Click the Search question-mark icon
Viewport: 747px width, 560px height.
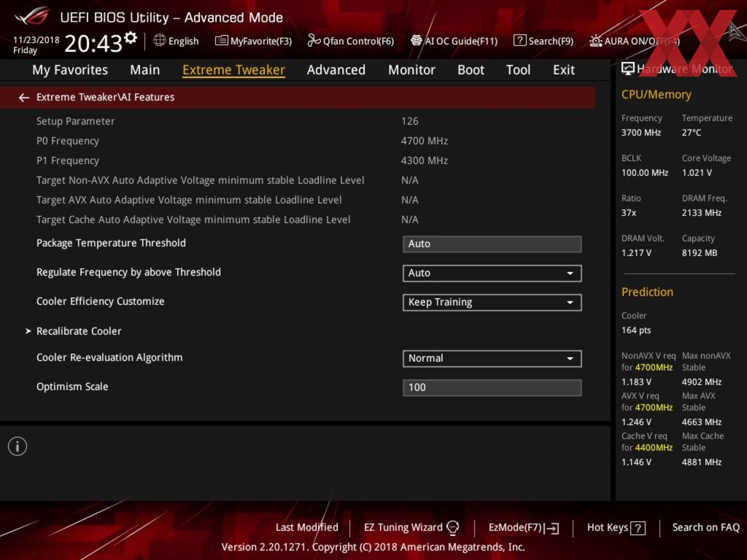[x=520, y=40]
